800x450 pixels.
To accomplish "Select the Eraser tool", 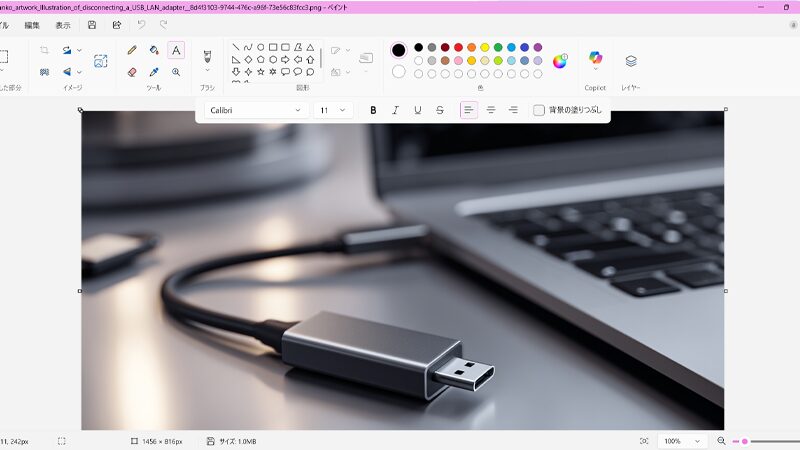I will click(x=132, y=72).
